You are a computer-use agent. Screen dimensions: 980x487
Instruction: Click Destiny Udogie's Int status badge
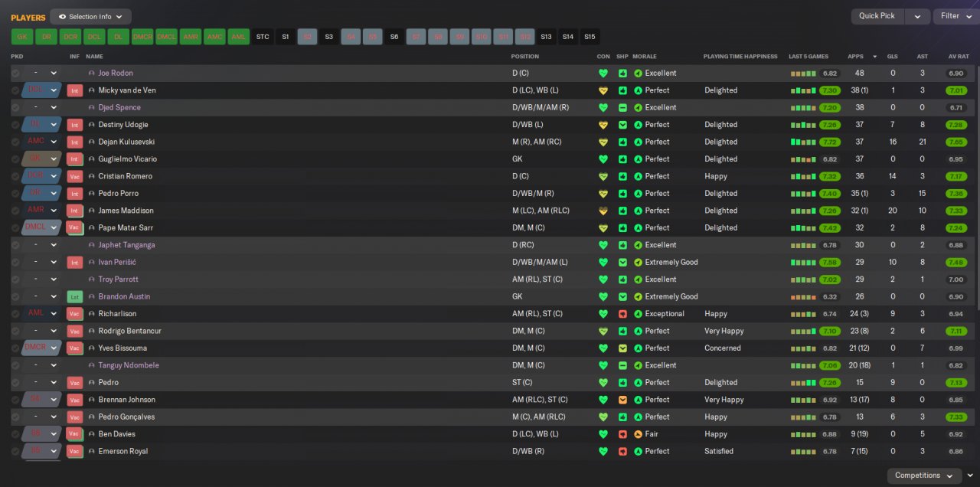click(x=74, y=125)
